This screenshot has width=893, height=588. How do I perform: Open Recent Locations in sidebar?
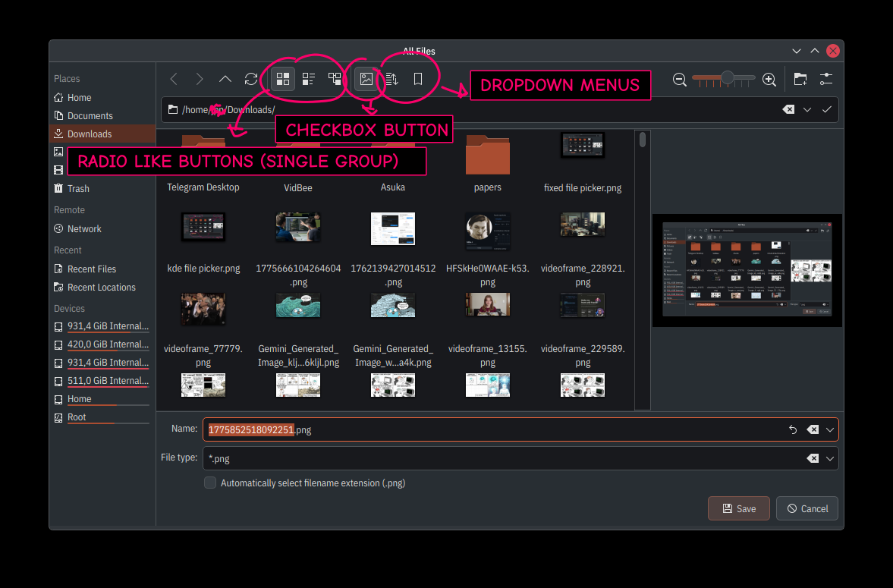tap(102, 287)
